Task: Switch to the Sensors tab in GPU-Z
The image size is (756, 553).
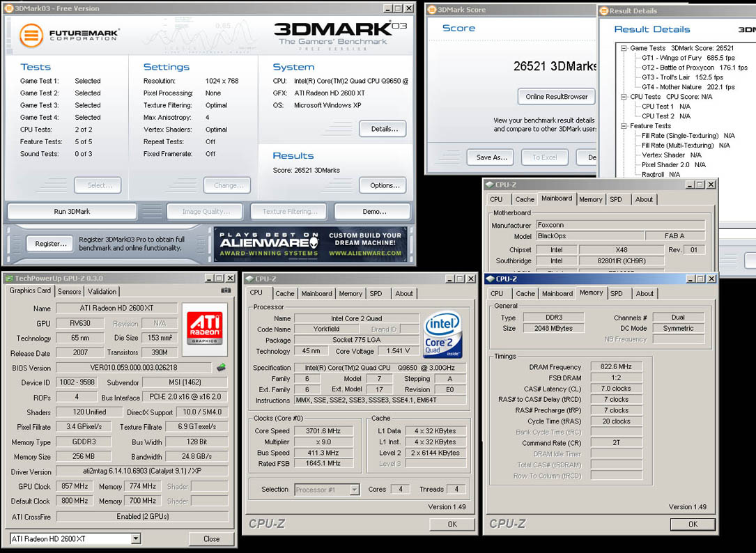Action: coord(70,291)
